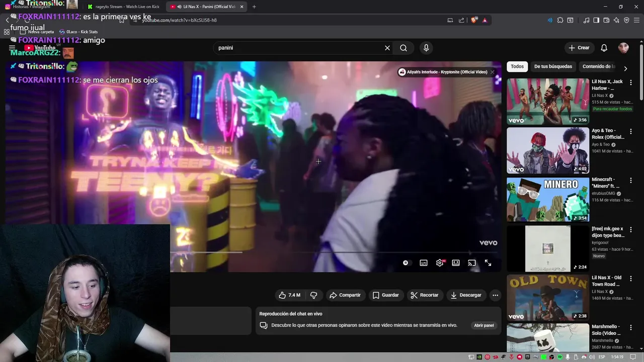Open the Epic Games tray icon
This screenshot has width=644, height=362.
pos(528,357)
